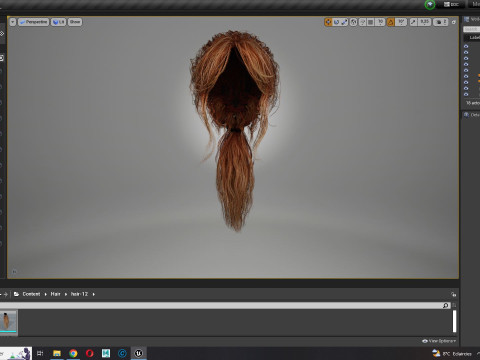This screenshot has height=360, width=480.
Task: Focus the World Outliner search field
Action: point(471,29)
